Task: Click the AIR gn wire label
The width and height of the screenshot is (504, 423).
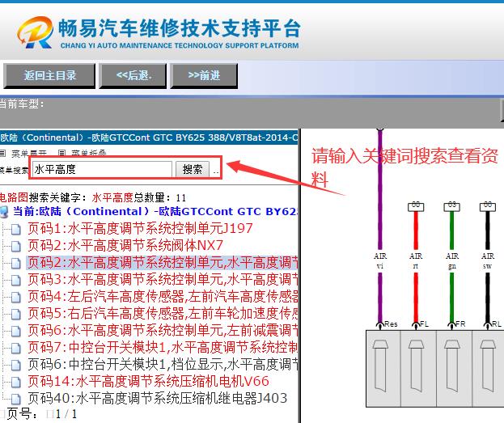Action: coord(452,260)
